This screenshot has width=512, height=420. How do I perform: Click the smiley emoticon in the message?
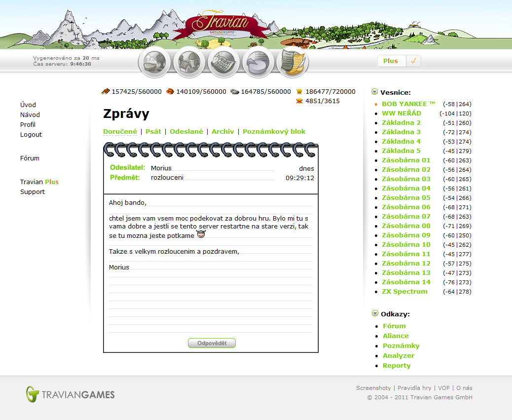(x=201, y=234)
